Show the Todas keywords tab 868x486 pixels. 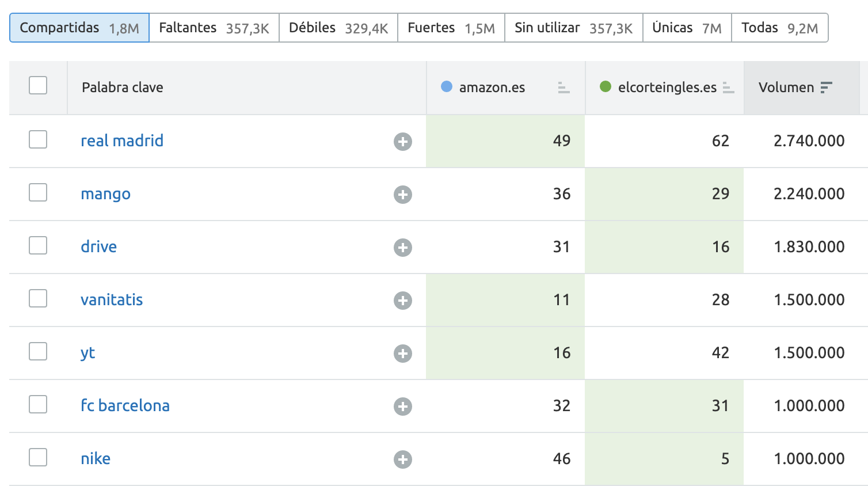click(x=780, y=28)
